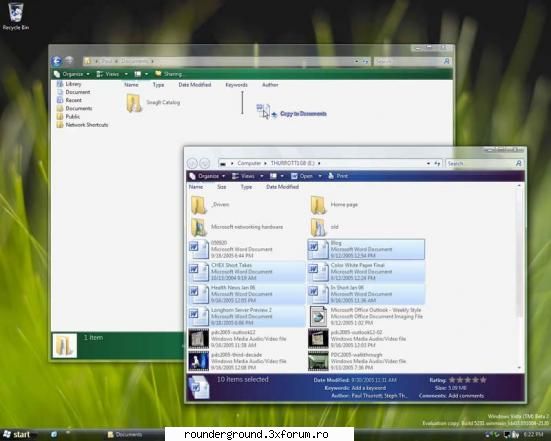This screenshot has height=441, width=551.
Task: Click the taskbar clock showing 6:22 PM
Action: pyautogui.click(x=534, y=435)
